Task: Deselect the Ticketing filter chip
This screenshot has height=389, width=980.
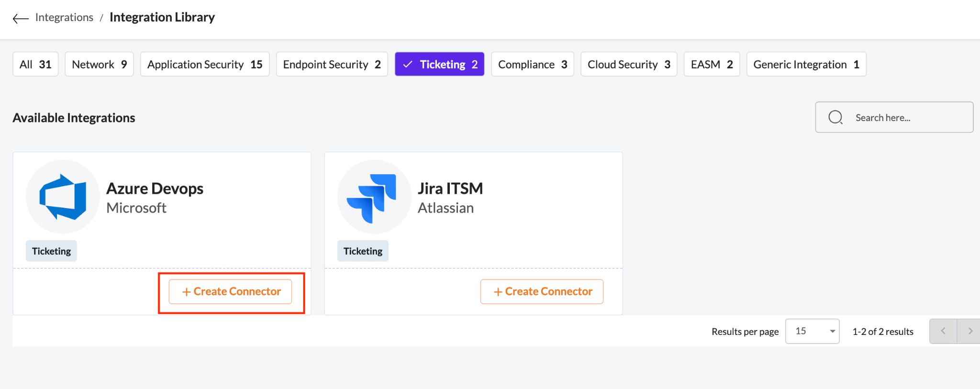Action: (x=439, y=64)
